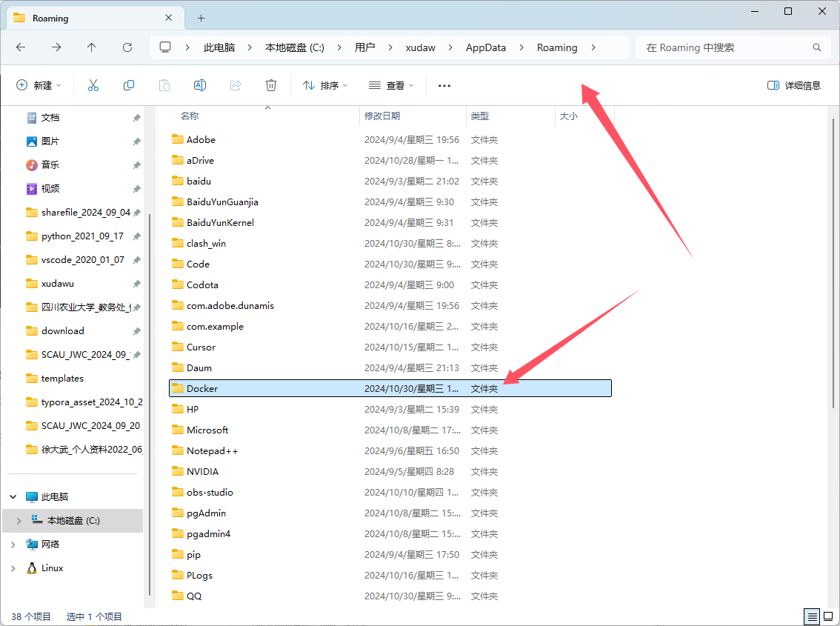The height and width of the screenshot is (626, 840).
Task: Unpin 文档 via its pin icon
Action: (x=136, y=118)
